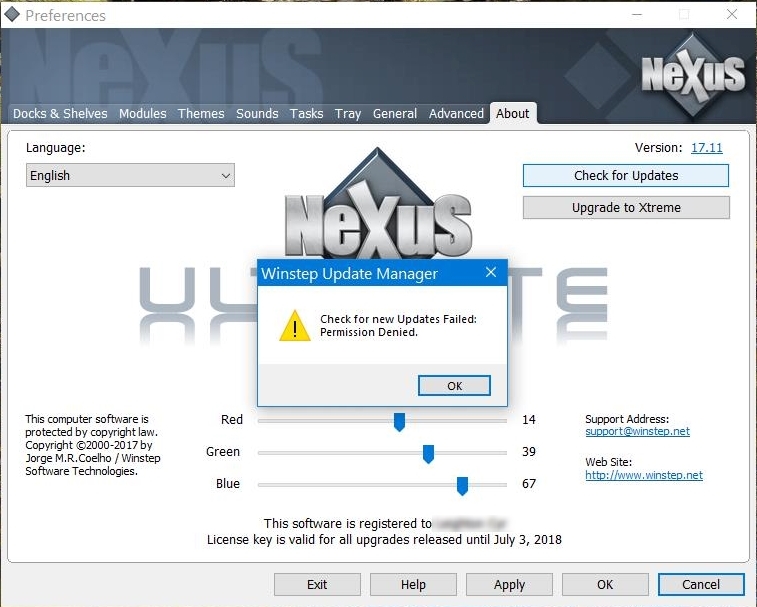Open the Modules tab
The image size is (757, 607).
pyautogui.click(x=142, y=114)
